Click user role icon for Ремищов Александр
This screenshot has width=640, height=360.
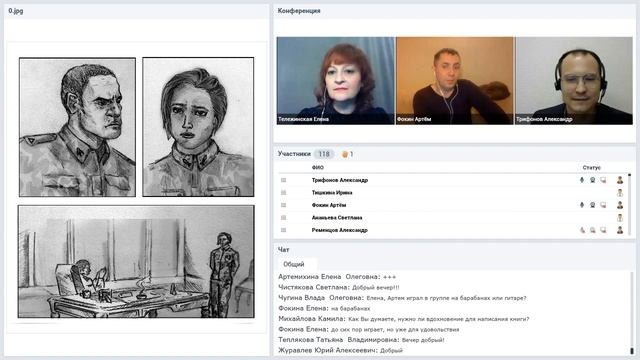[620, 230]
